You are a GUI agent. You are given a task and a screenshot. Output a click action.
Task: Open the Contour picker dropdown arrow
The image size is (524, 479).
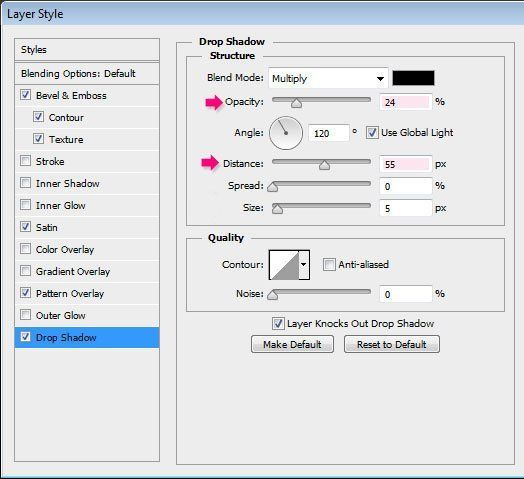pyautogui.click(x=303, y=264)
